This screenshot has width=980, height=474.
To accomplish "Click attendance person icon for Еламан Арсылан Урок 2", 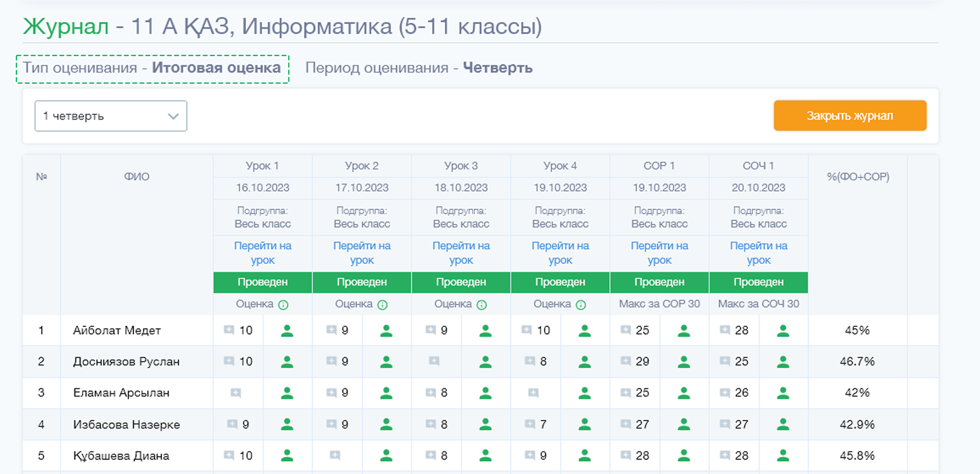I will point(387,393).
